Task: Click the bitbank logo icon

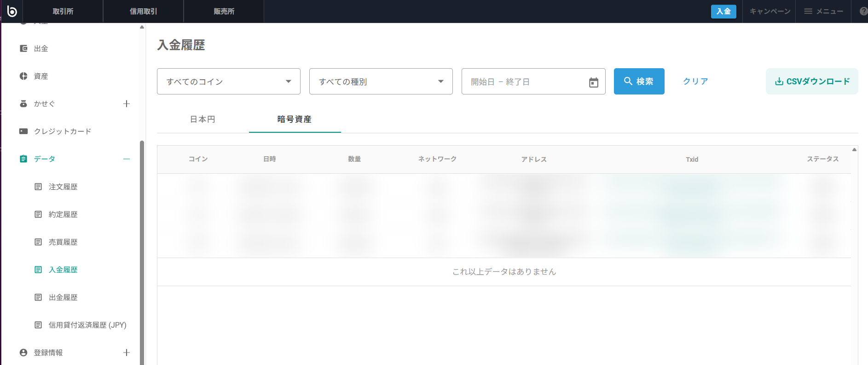Action: point(12,11)
